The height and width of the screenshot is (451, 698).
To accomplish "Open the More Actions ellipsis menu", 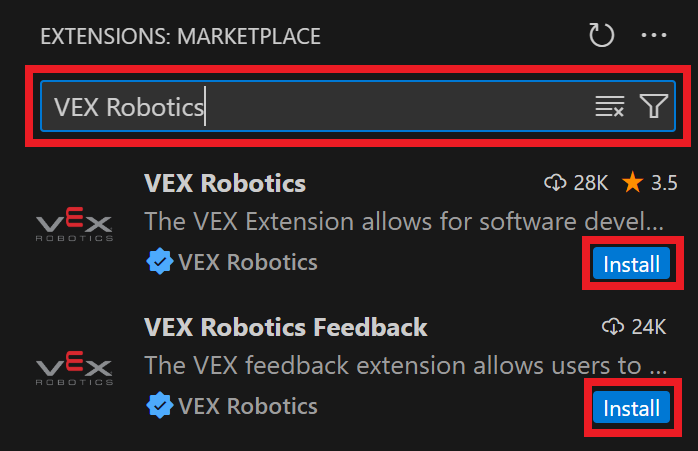I will tap(653, 37).
